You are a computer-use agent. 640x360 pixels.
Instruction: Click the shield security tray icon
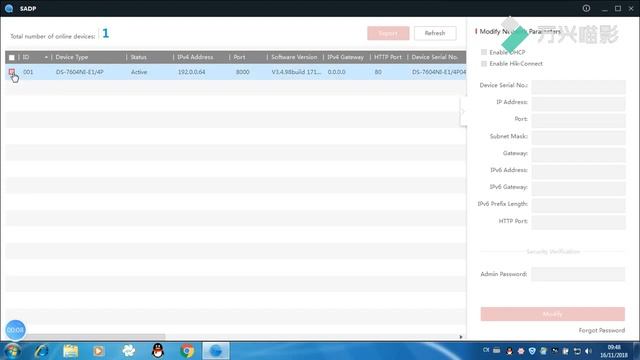(x=532, y=351)
